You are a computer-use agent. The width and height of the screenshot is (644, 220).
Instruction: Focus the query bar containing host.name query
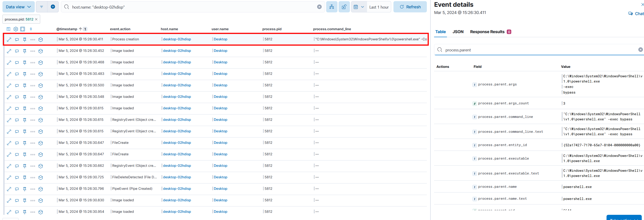(x=193, y=7)
